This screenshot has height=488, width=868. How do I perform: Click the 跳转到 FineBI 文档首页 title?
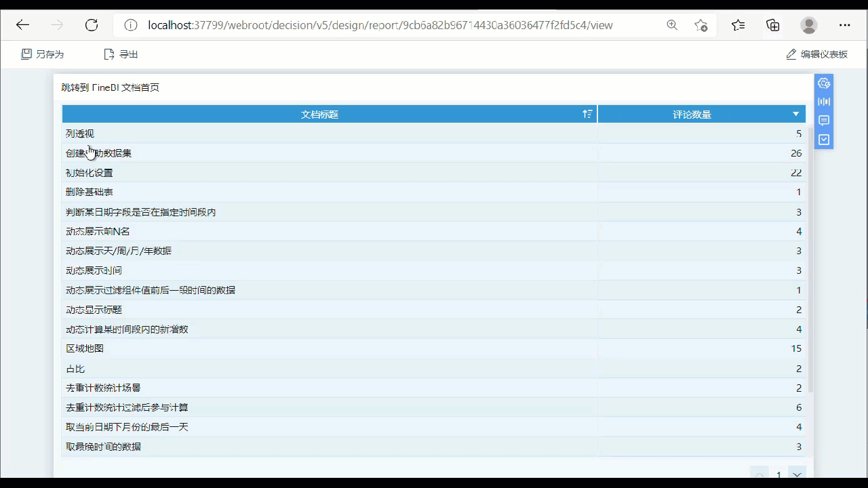coord(111,87)
